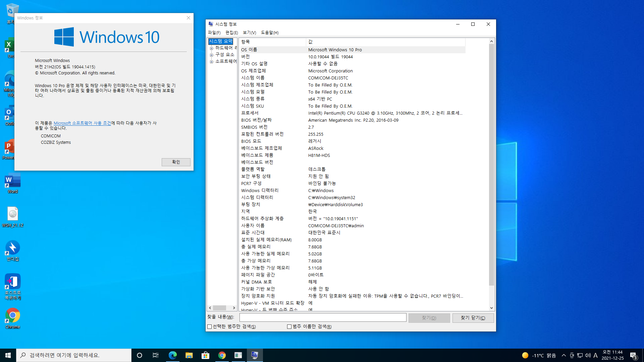This screenshot has height=362, width=644.
Task: Select the 사용자 이름 row
Action: coord(352,226)
